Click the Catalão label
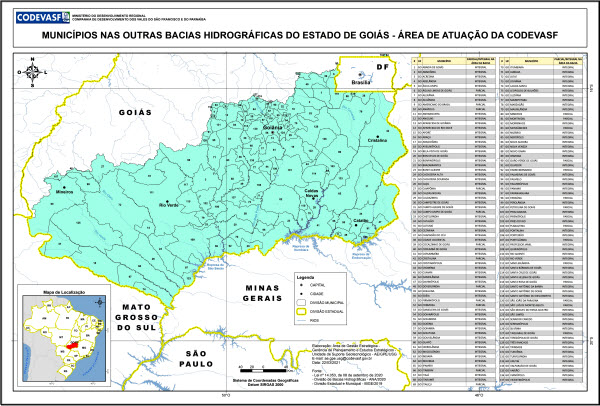 click(361, 221)
